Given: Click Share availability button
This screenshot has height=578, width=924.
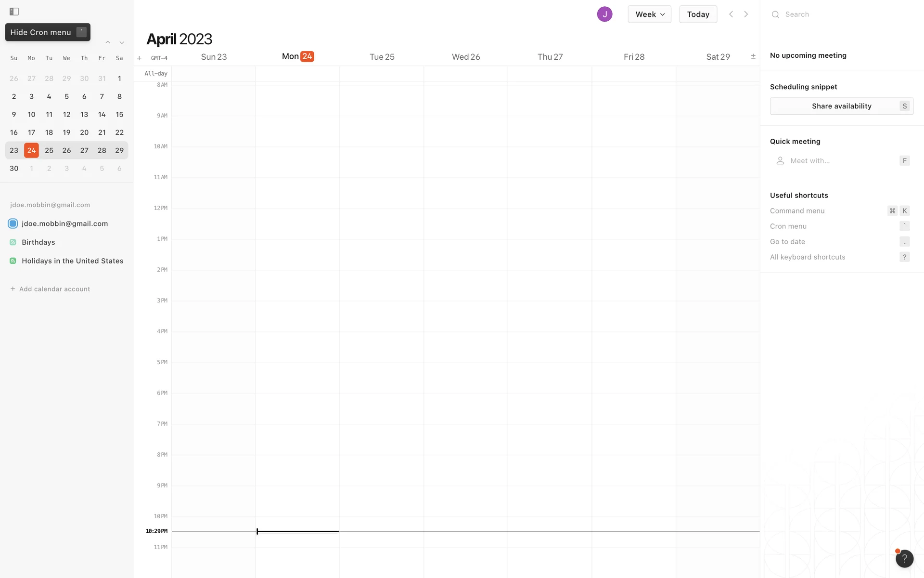Looking at the screenshot, I should (841, 106).
